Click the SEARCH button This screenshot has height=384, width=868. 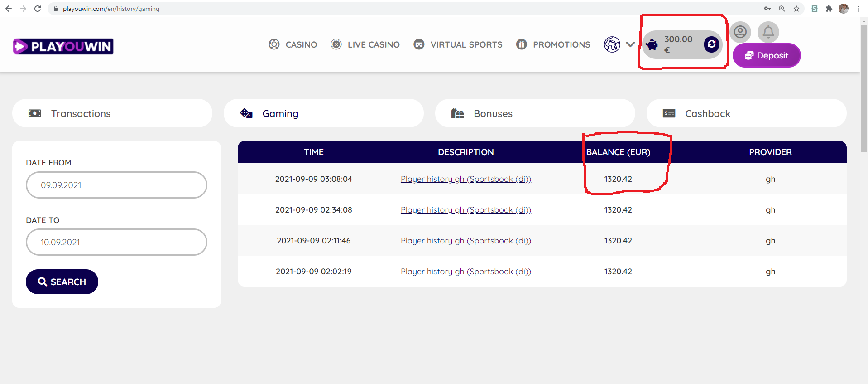point(62,282)
